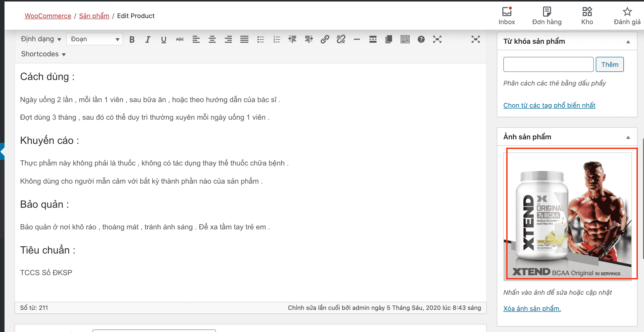Center-align the text
Image resolution: width=644 pixels, height=332 pixels.
tap(212, 39)
